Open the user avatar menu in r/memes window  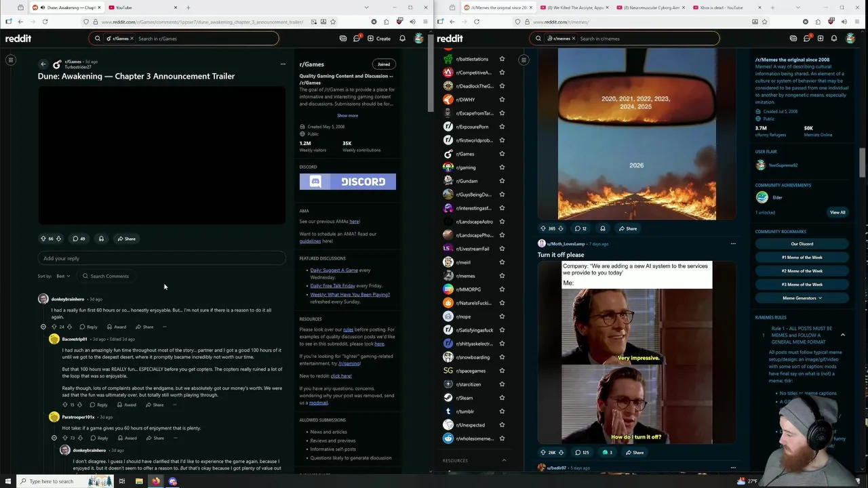pyautogui.click(x=850, y=39)
